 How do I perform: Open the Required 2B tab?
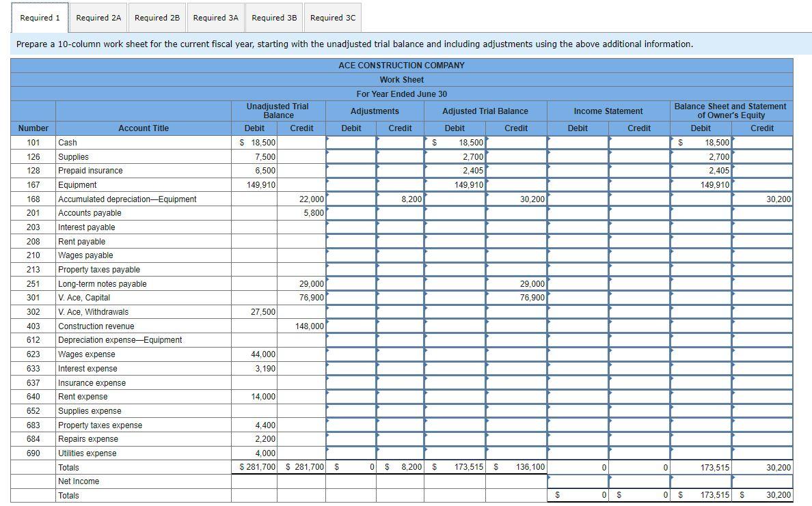(x=155, y=18)
